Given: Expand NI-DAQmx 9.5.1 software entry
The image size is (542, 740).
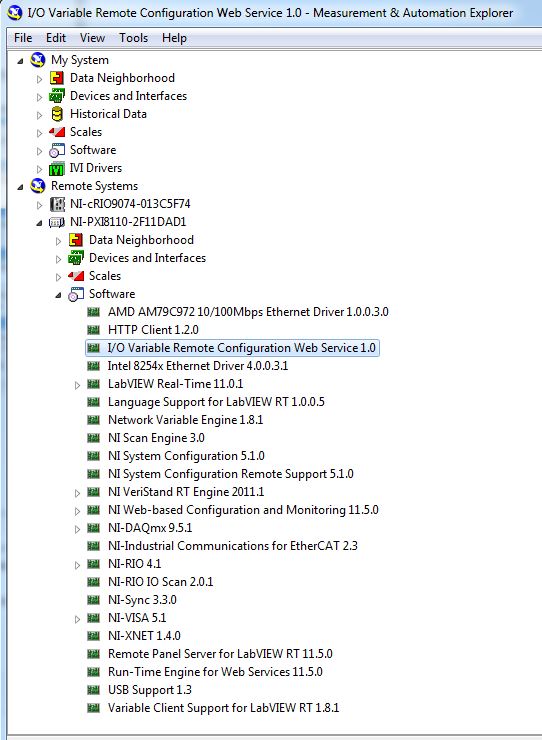Looking at the screenshot, I should click(77, 529).
